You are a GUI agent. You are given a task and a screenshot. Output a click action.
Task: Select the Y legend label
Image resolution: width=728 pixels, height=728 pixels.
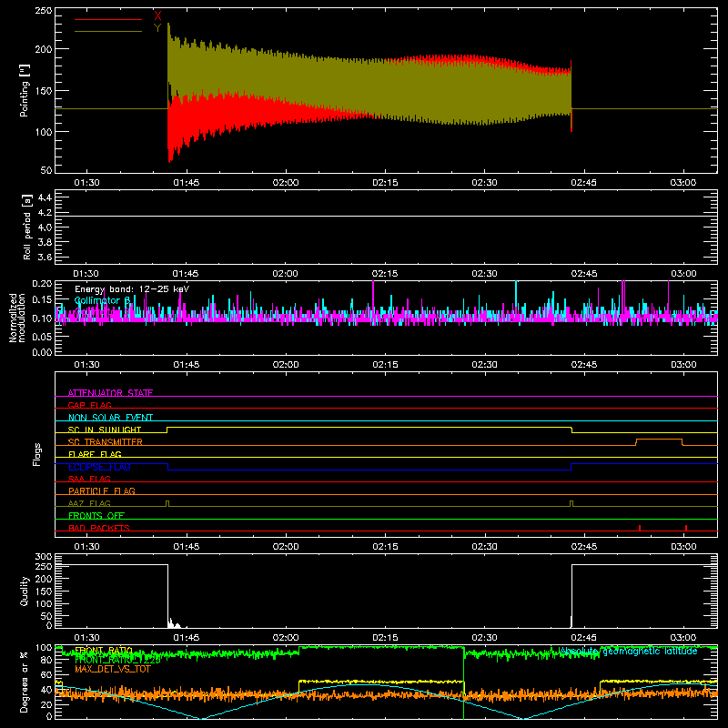[157, 28]
